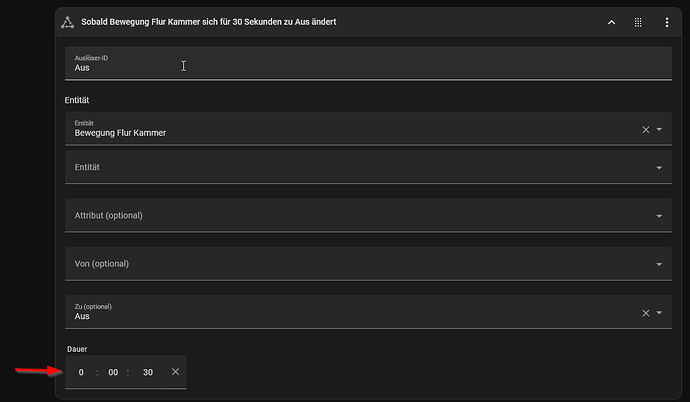Expand the Zu (optional) dropdown arrow
Viewport: 690px width, 402px height.
click(x=659, y=313)
